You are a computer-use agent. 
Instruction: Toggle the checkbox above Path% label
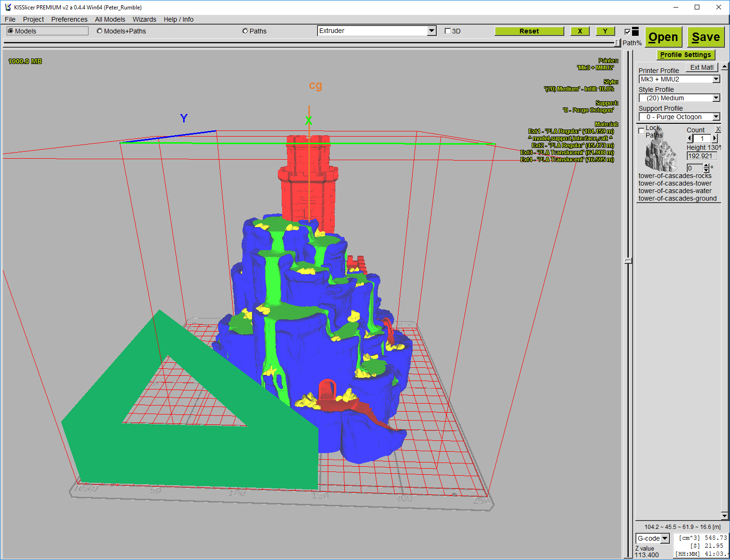coord(627,32)
